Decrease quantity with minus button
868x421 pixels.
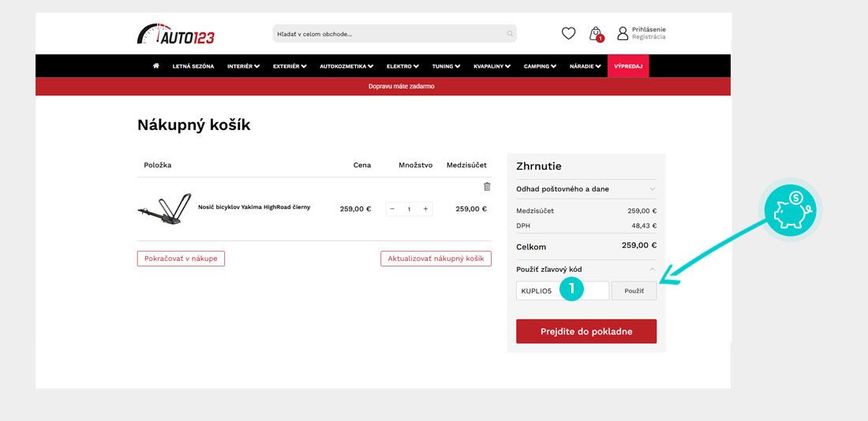pos(392,209)
